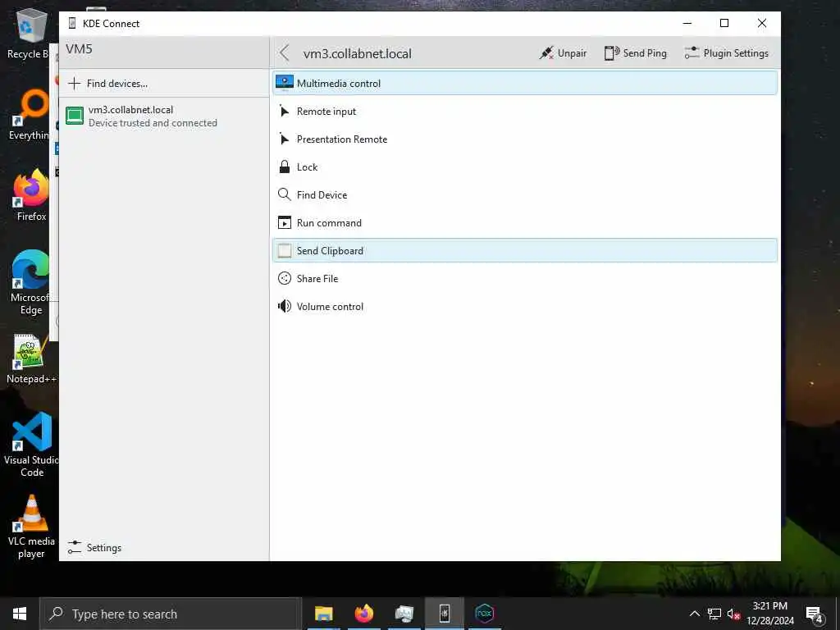Open the Everything desktop shortcut
This screenshot has width=840, height=630.
click(x=30, y=115)
